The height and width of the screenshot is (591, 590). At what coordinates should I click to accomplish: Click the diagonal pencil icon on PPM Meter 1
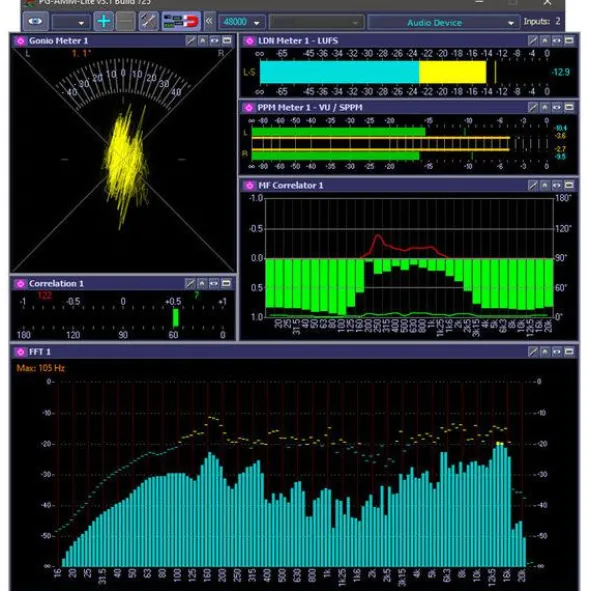pyautogui.click(x=532, y=108)
